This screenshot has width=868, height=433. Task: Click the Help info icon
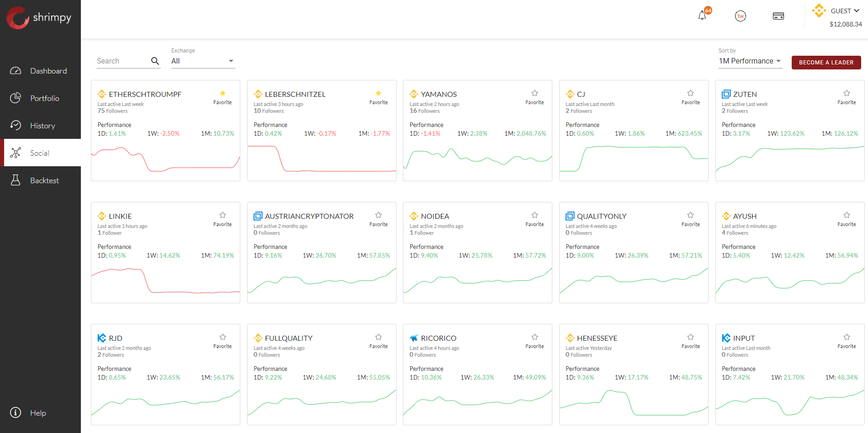[x=16, y=412]
